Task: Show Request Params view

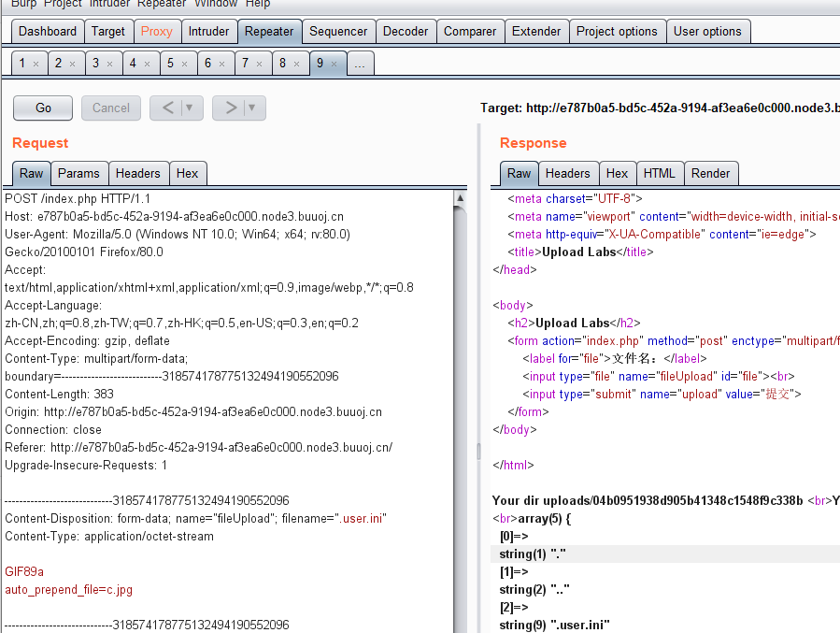Action: point(78,174)
